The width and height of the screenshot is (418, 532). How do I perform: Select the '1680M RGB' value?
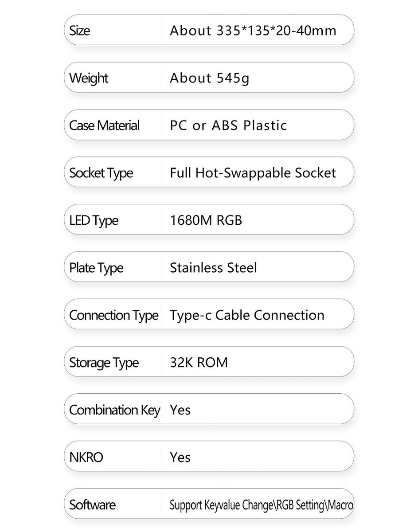click(206, 220)
